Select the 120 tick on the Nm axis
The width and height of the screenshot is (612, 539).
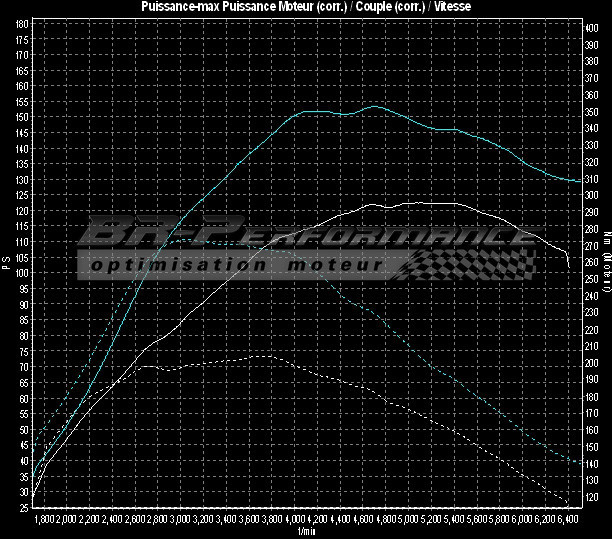[x=591, y=497]
